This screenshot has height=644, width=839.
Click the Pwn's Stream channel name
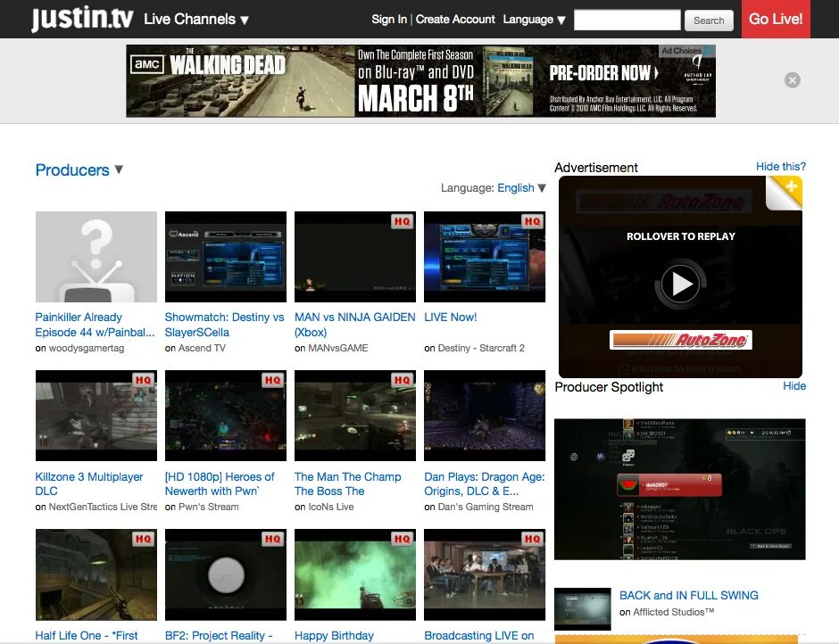coord(209,507)
